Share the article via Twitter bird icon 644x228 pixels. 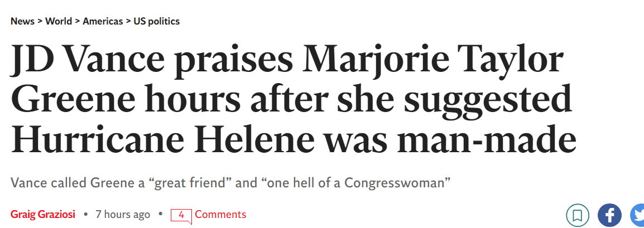click(638, 215)
